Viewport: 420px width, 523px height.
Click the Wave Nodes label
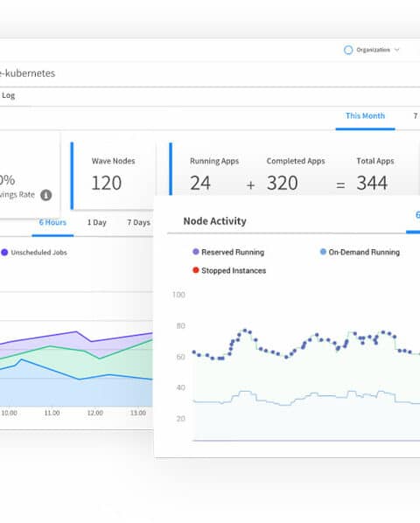[114, 161]
